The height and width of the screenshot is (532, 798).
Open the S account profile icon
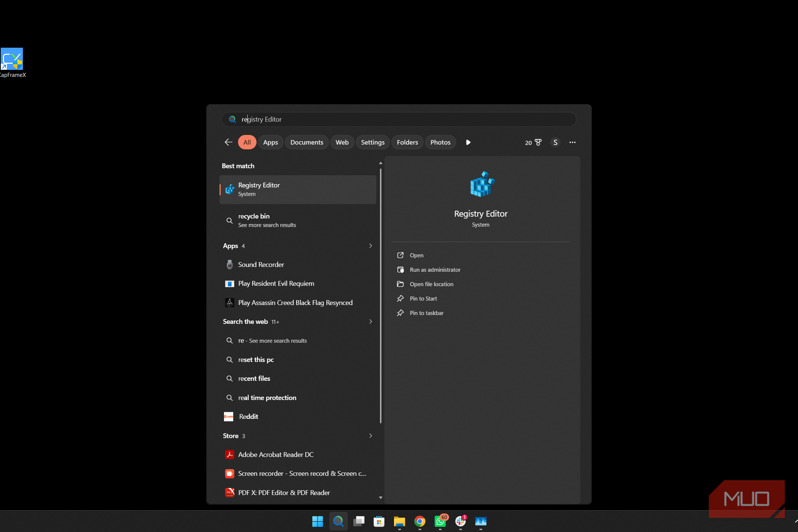coord(555,142)
